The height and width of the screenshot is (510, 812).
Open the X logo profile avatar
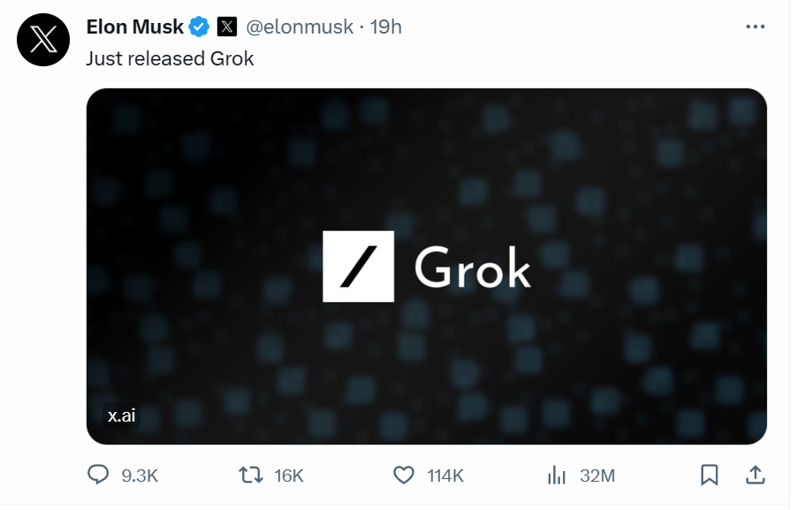(43, 40)
